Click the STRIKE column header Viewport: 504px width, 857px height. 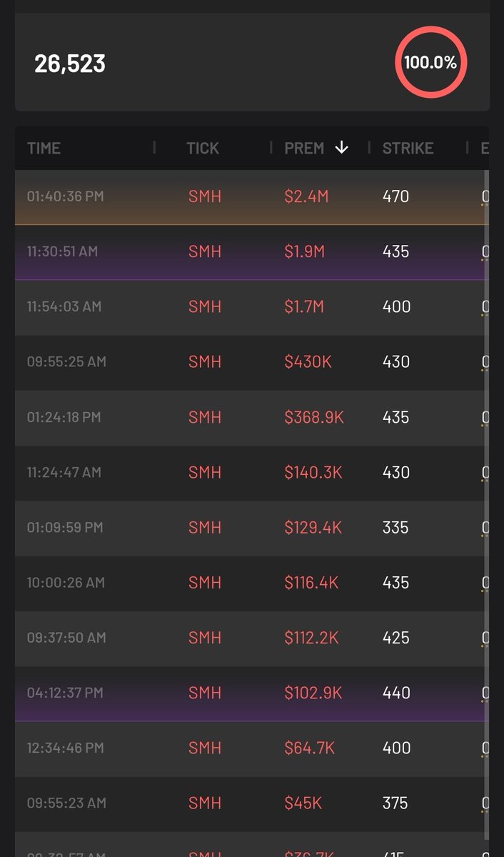tap(408, 148)
